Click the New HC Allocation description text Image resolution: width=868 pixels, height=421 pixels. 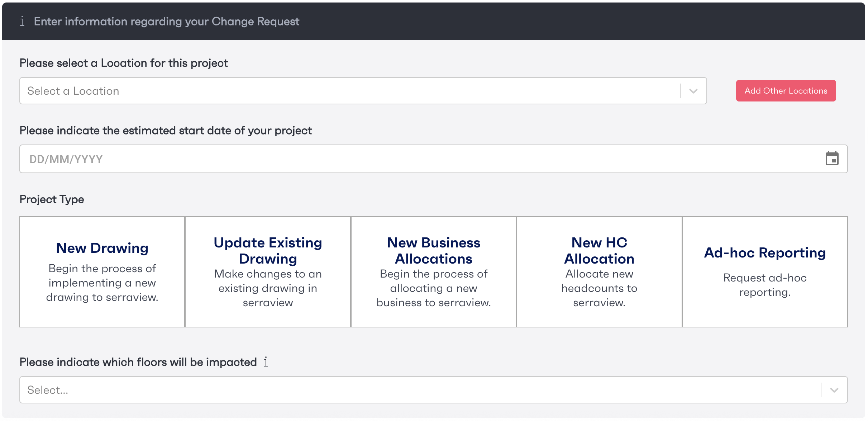(x=599, y=288)
